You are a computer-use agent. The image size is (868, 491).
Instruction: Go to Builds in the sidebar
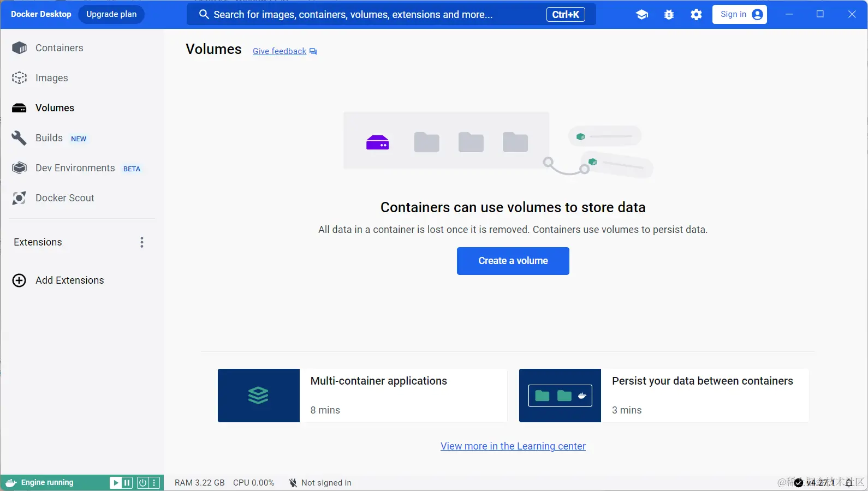49,138
